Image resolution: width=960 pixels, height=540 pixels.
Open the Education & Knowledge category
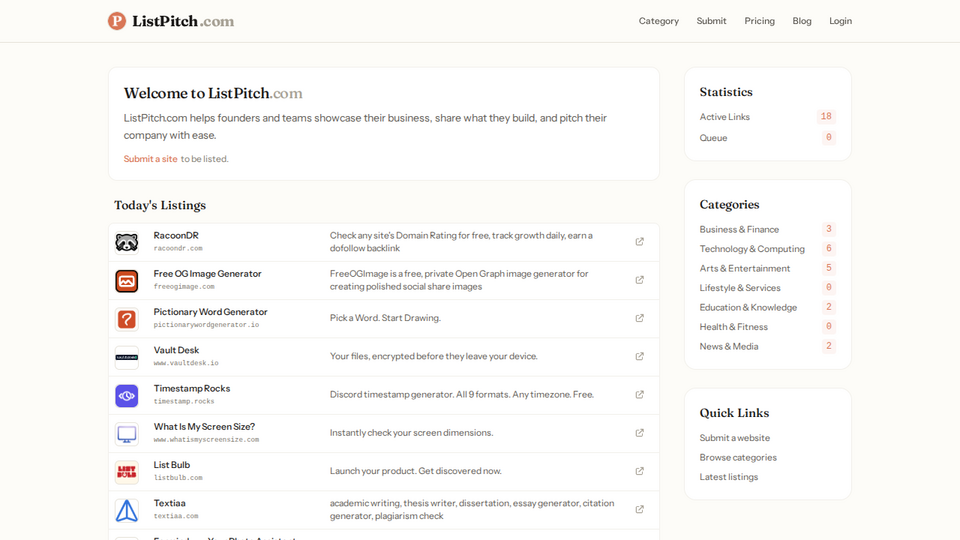click(x=748, y=307)
